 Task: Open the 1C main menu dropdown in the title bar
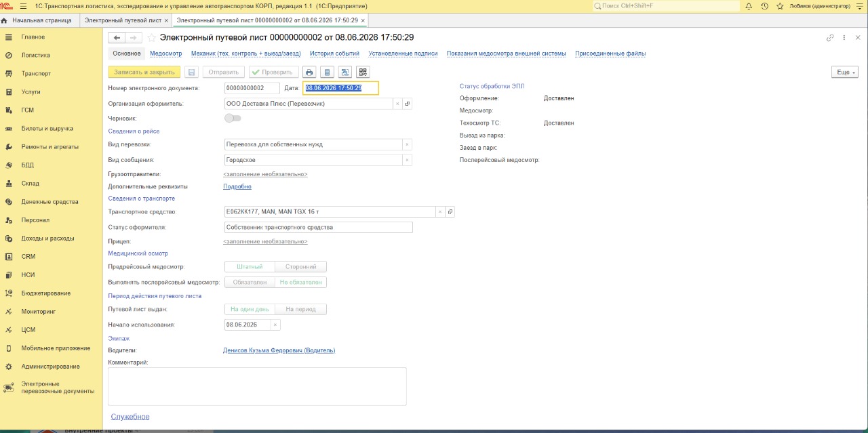click(x=23, y=5)
